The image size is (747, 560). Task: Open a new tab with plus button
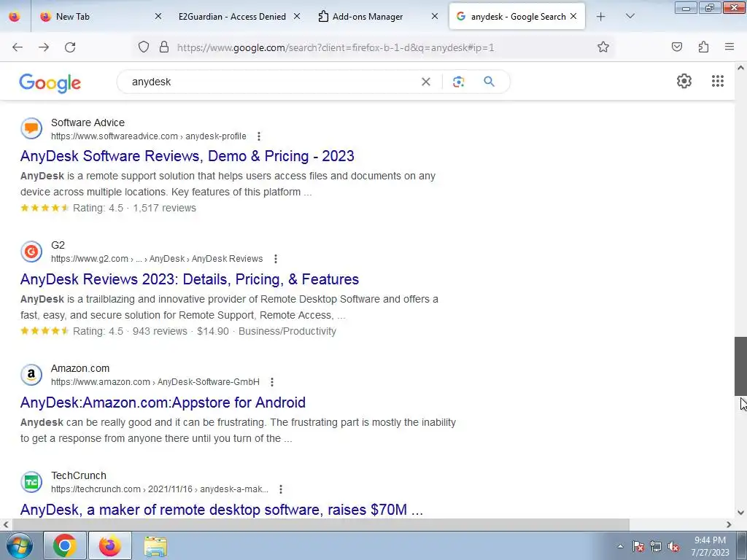coord(601,17)
